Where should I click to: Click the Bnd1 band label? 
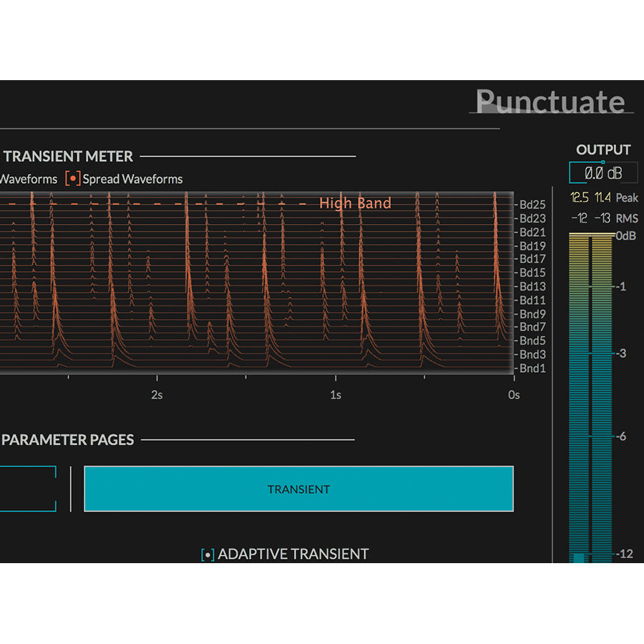tap(531, 368)
